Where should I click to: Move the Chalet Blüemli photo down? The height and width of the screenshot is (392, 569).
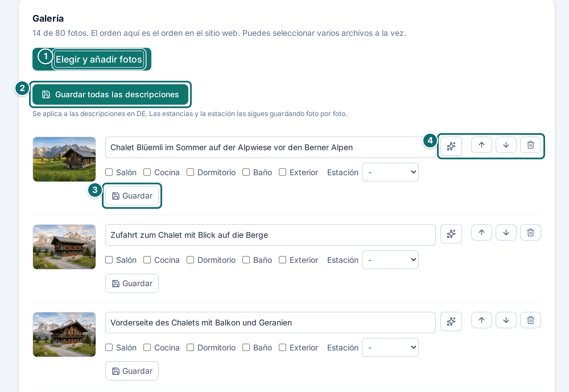(506, 145)
